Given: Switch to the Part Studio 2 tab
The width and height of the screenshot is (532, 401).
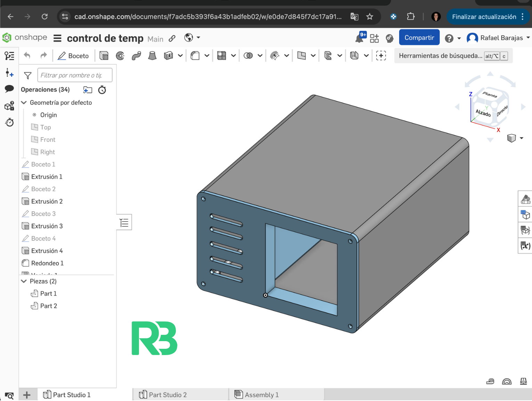Looking at the screenshot, I should 180,395.
